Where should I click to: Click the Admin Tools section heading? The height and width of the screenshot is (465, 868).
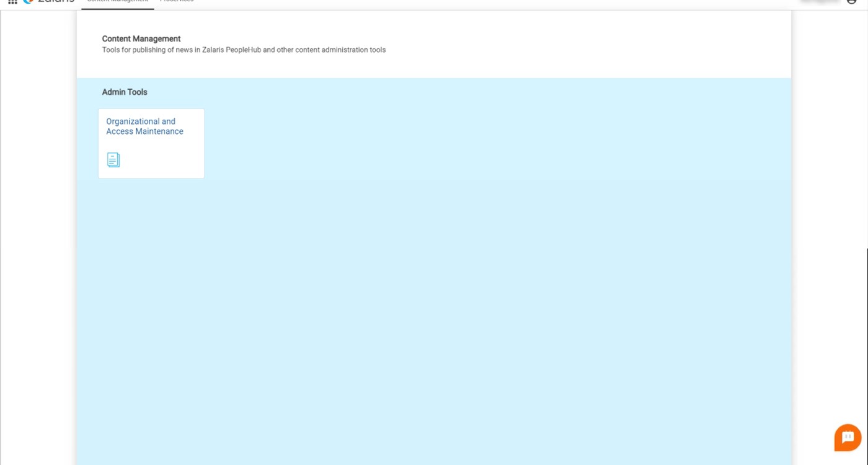click(125, 92)
